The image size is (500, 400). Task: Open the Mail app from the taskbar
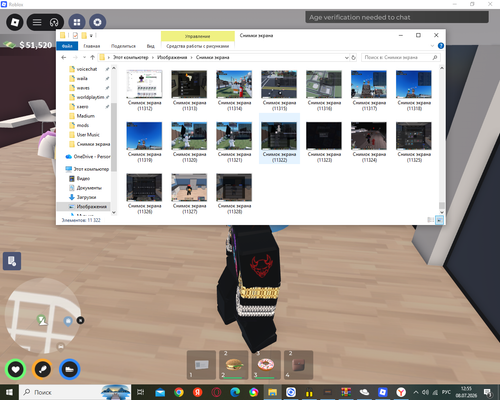(160, 392)
